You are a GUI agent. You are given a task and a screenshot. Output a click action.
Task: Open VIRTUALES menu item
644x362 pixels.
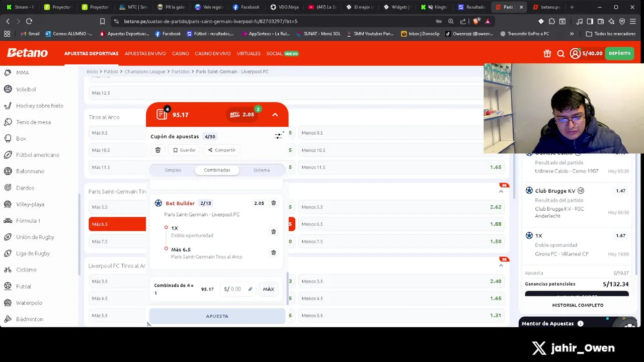pos(249,53)
